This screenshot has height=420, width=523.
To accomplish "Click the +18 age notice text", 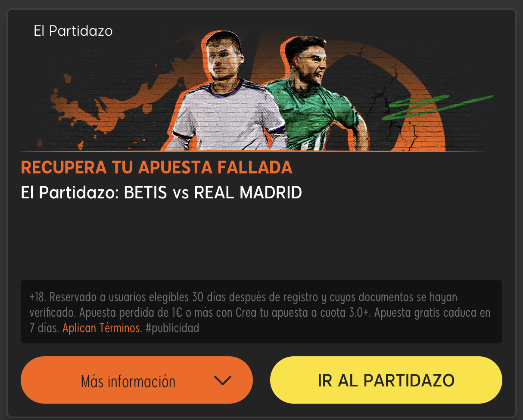I will tap(38, 297).
